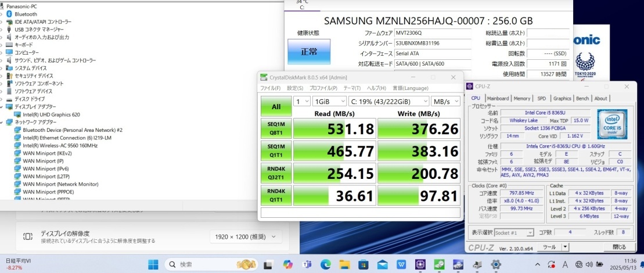Run RND4K Q1T1 benchmark button

[x=276, y=195]
